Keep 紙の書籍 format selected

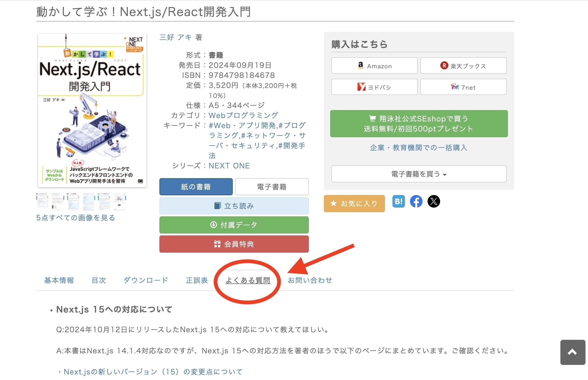click(196, 186)
